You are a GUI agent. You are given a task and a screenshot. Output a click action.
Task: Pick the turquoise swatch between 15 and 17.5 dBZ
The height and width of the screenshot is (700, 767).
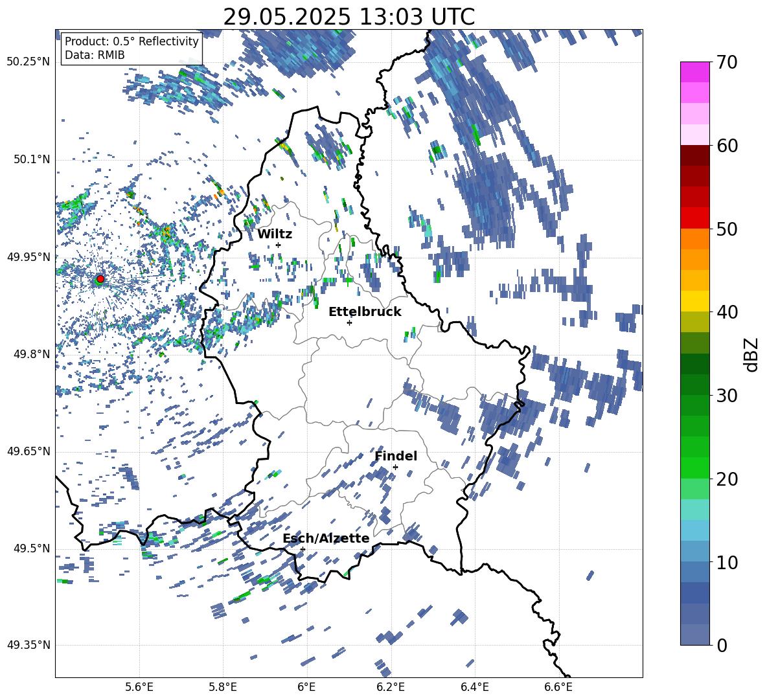pyautogui.click(x=694, y=510)
